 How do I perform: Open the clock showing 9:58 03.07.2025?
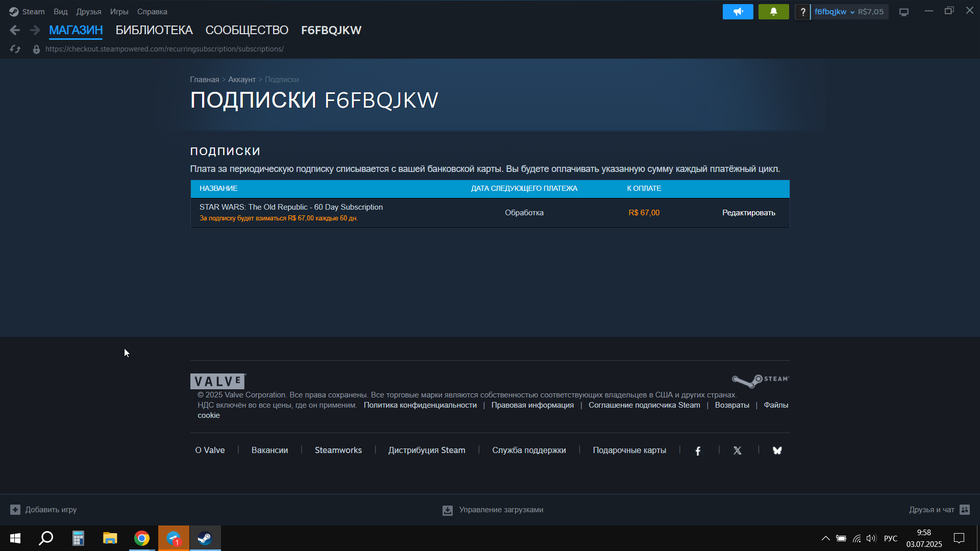point(924,538)
